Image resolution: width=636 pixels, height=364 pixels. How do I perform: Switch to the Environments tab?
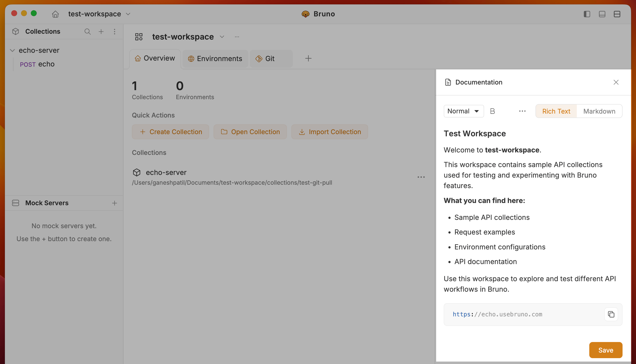pos(215,58)
